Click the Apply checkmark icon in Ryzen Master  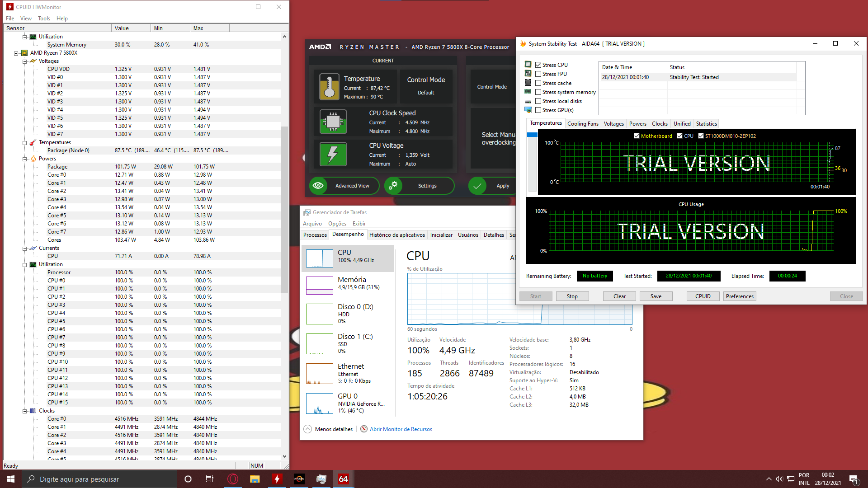[477, 186]
